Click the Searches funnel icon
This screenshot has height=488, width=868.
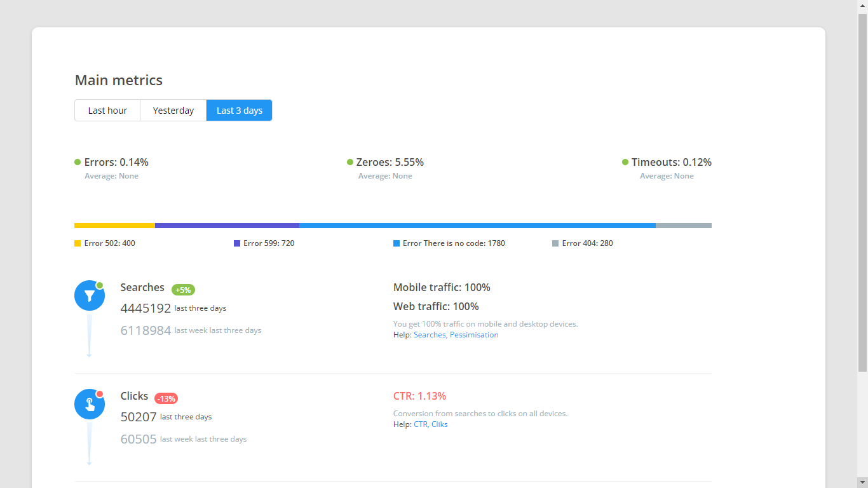(x=90, y=295)
